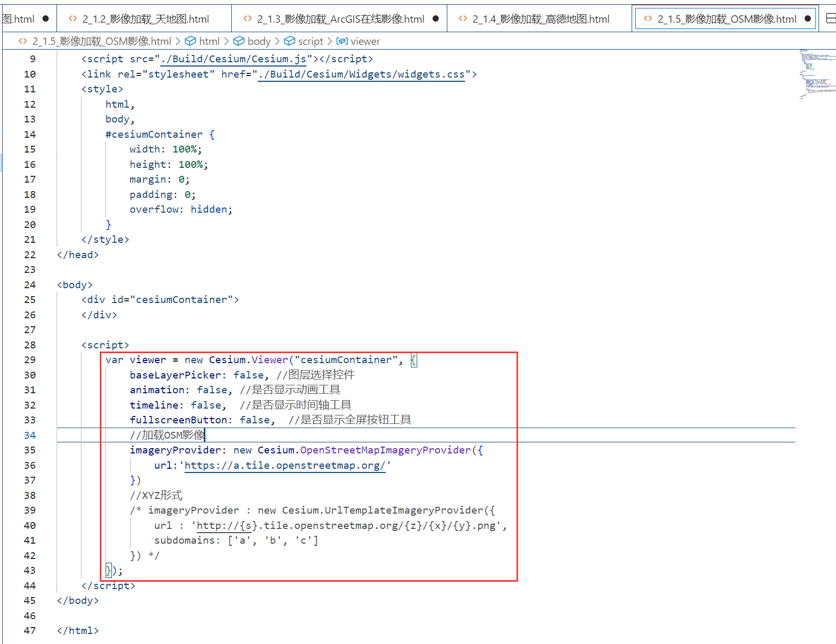
Task: Click the cube icon before html breadcrumb
Action: [190, 41]
